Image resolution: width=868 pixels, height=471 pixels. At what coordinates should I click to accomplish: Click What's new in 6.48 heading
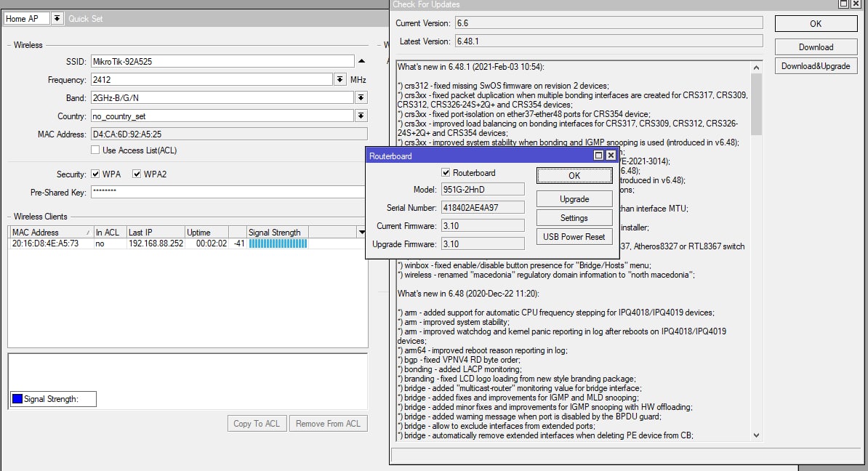point(468,294)
